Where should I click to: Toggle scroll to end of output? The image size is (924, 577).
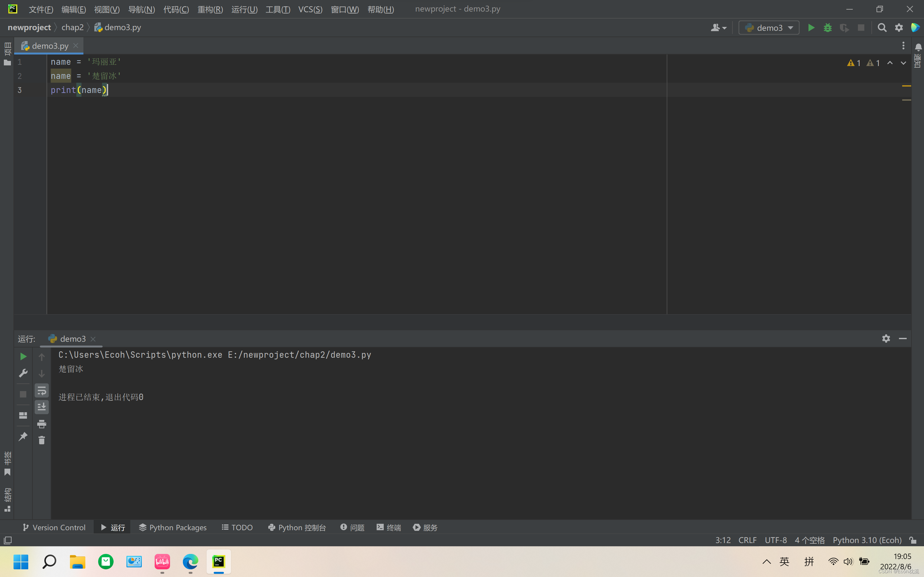pyautogui.click(x=42, y=407)
